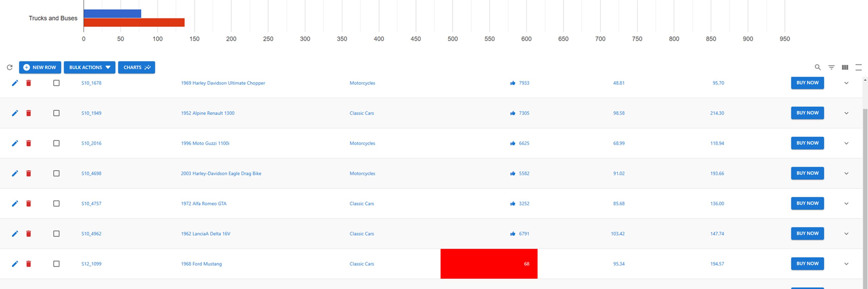
Task: Edit row S10_4698 with pencil icon
Action: click(15, 173)
